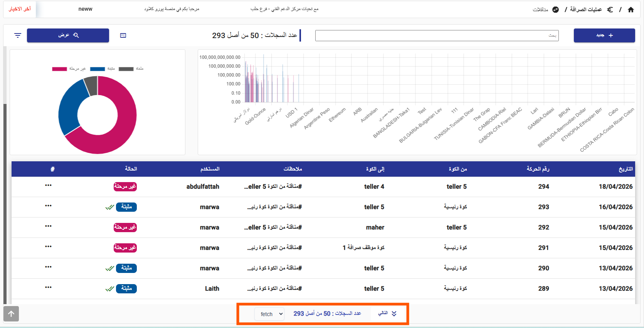
Task: Click the transfers arrow circle icon
Action: [x=555, y=10]
